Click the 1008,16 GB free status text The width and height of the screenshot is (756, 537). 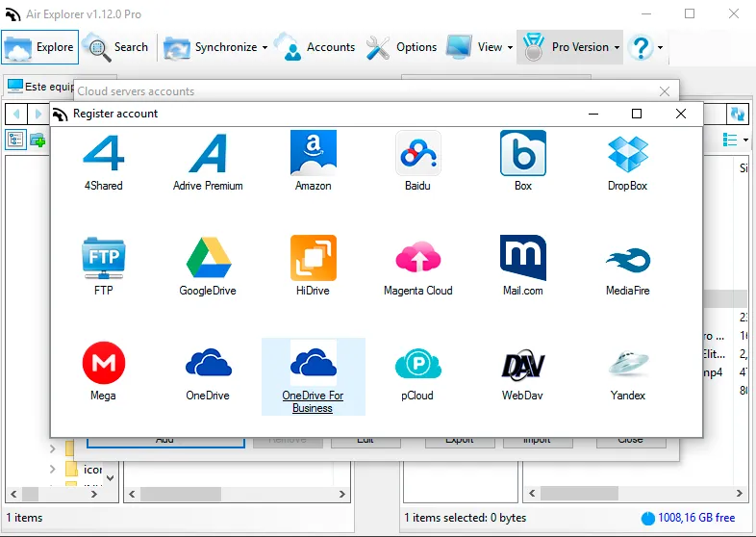point(696,518)
